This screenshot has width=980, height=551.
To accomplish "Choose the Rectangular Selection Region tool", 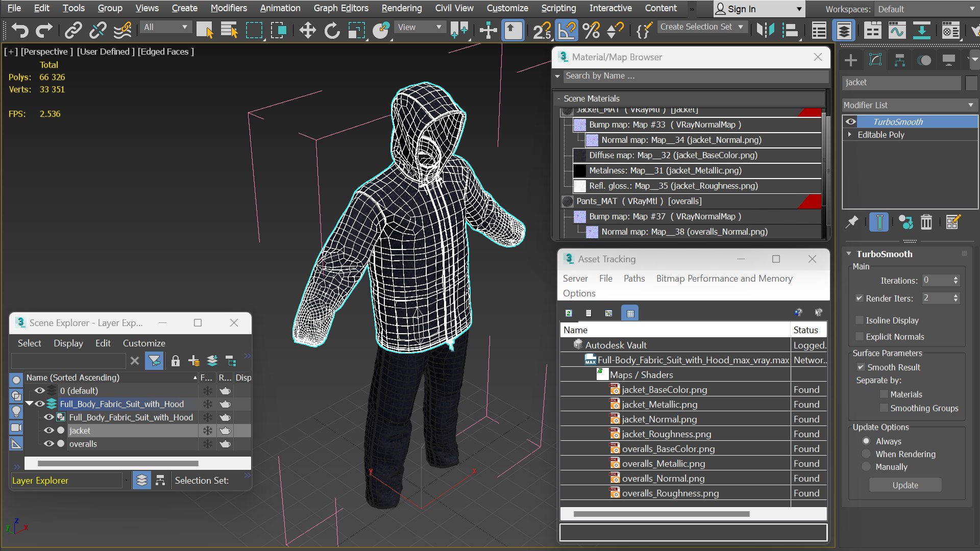I will 254,30.
